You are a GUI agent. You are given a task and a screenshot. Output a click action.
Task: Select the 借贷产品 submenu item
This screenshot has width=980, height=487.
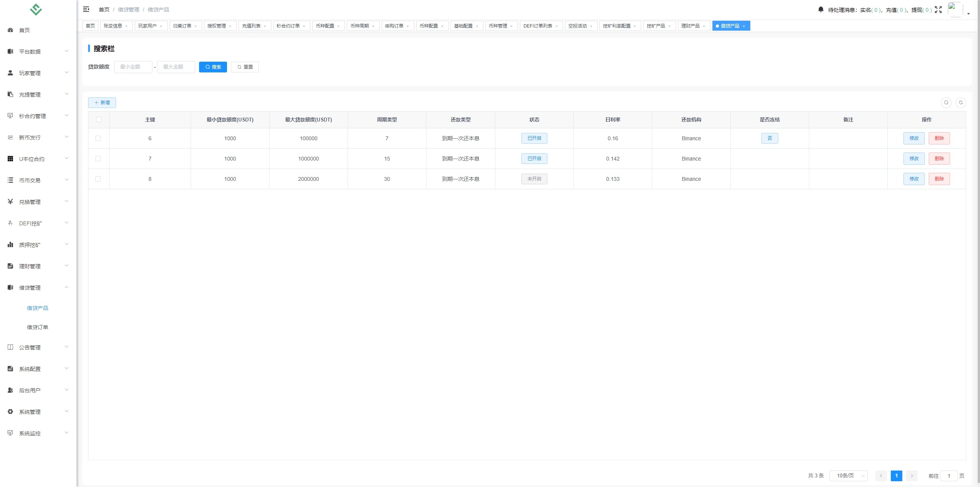tap(38, 308)
